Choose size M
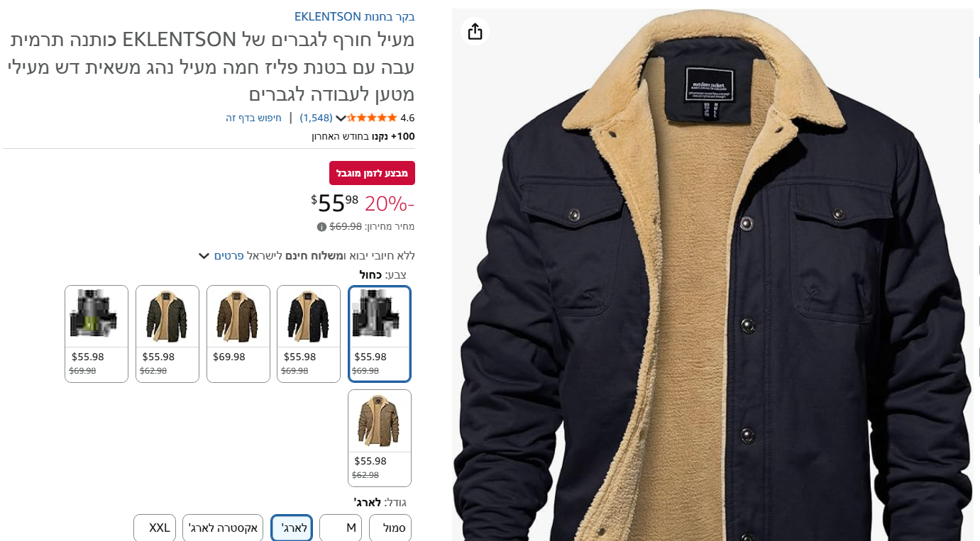The height and width of the screenshot is (541, 980). [x=341, y=528]
